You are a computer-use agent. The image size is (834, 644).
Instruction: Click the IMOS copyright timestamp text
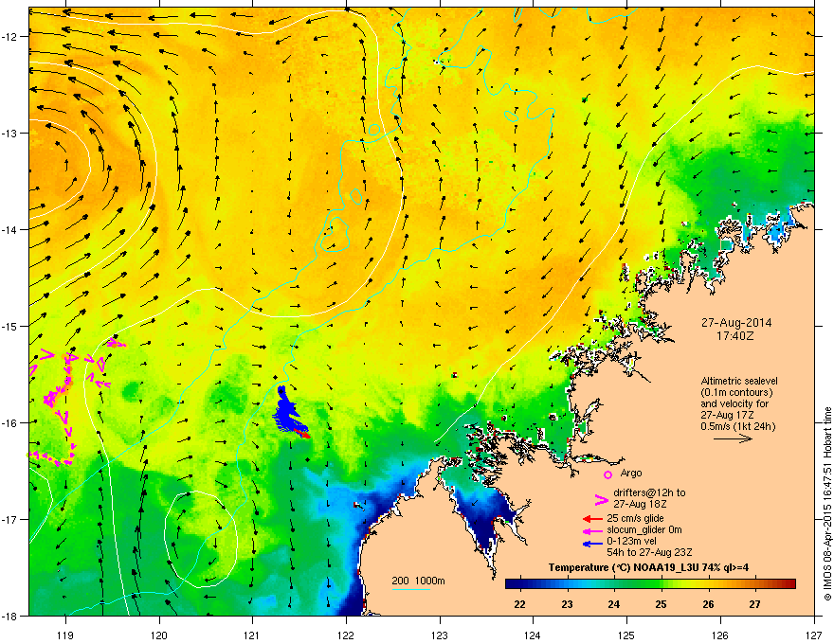click(x=827, y=504)
